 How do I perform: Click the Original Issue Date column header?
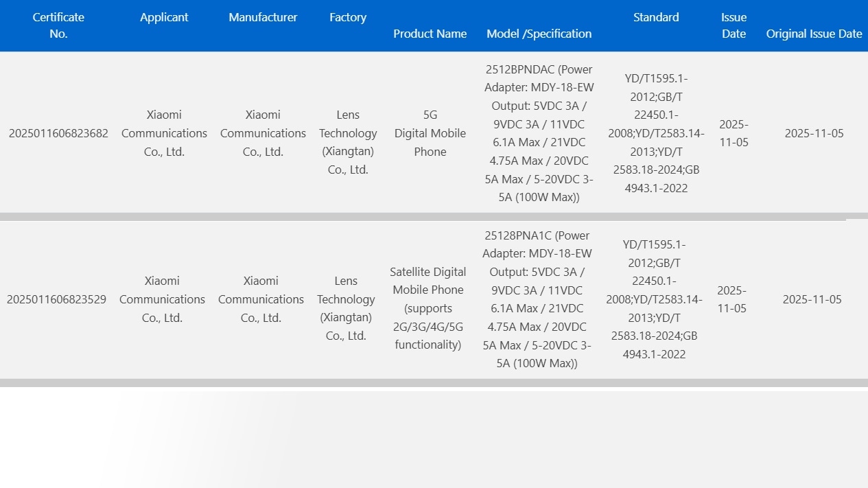(x=814, y=33)
